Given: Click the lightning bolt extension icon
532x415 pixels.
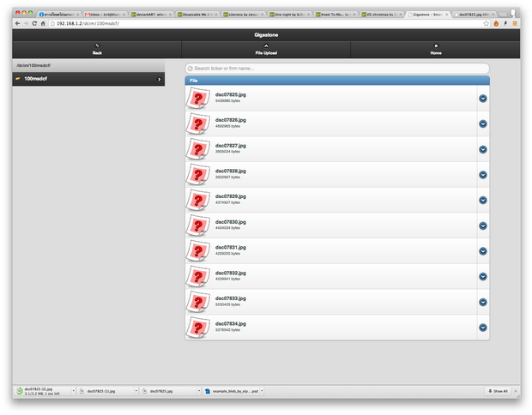Looking at the screenshot, I should pyautogui.click(x=505, y=23).
